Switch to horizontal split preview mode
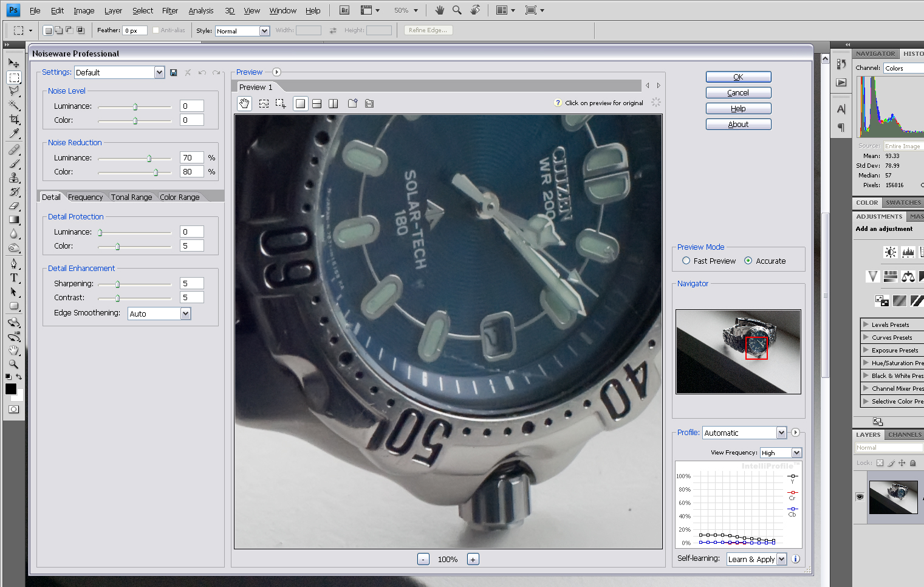 (x=317, y=103)
